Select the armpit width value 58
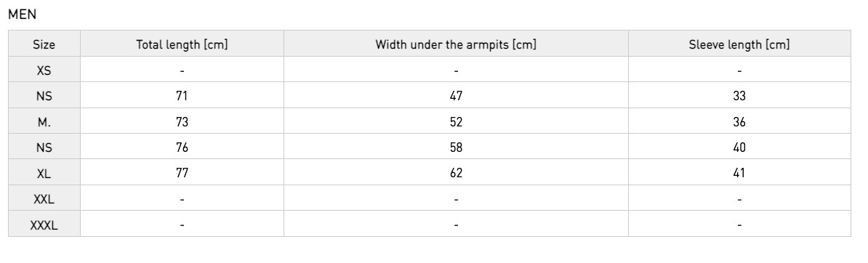Viewport: 868px width, 263px height. click(456, 147)
